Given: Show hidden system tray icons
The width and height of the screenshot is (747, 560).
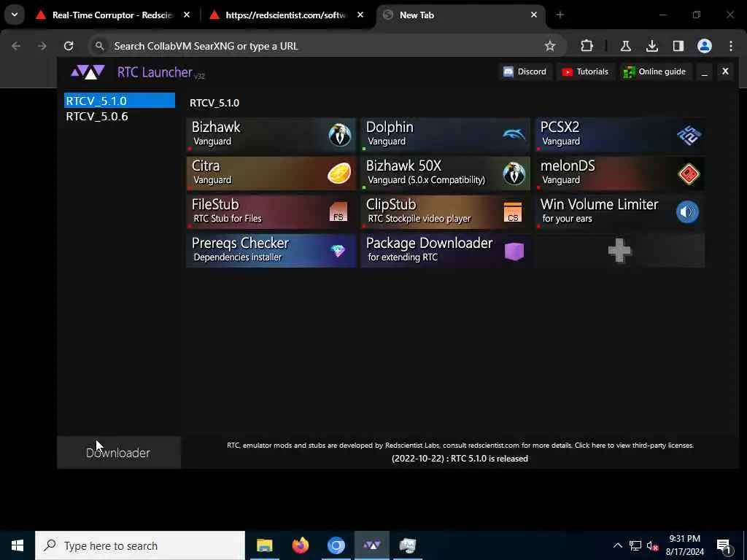Looking at the screenshot, I should [617, 545].
